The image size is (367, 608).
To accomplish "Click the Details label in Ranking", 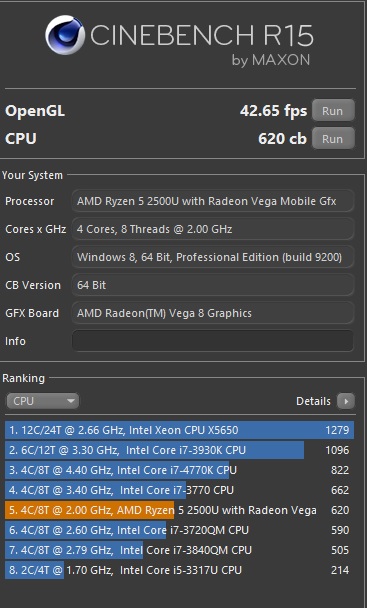I will coord(313,401).
